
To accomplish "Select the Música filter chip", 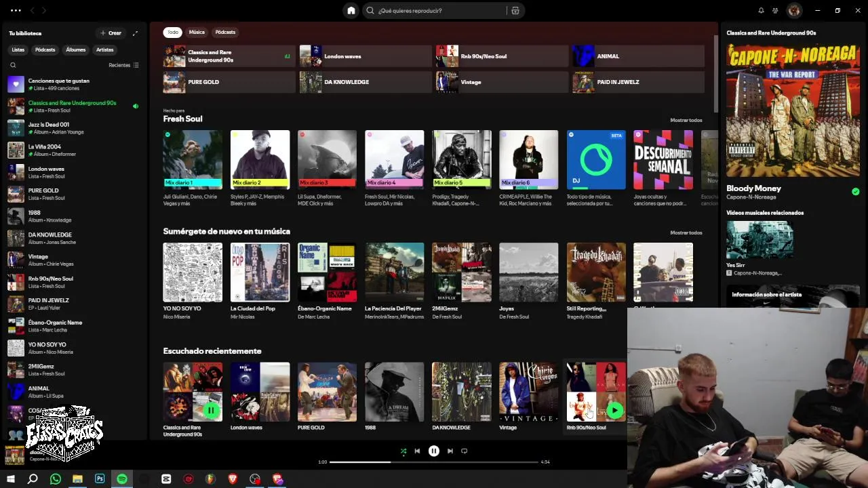I will pos(197,32).
